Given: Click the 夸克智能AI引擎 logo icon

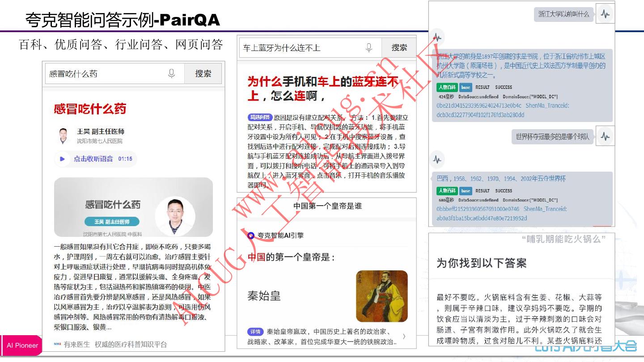Looking at the screenshot, I should coord(251,235).
